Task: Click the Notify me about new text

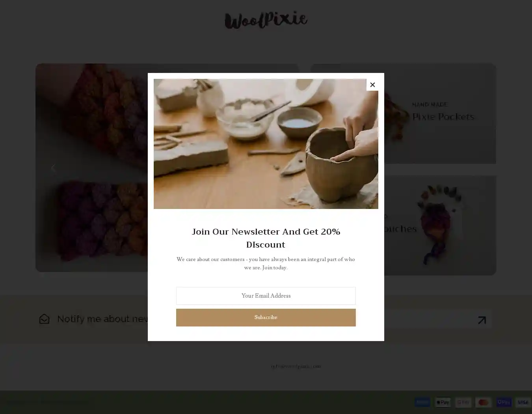Action: pyautogui.click(x=102, y=319)
